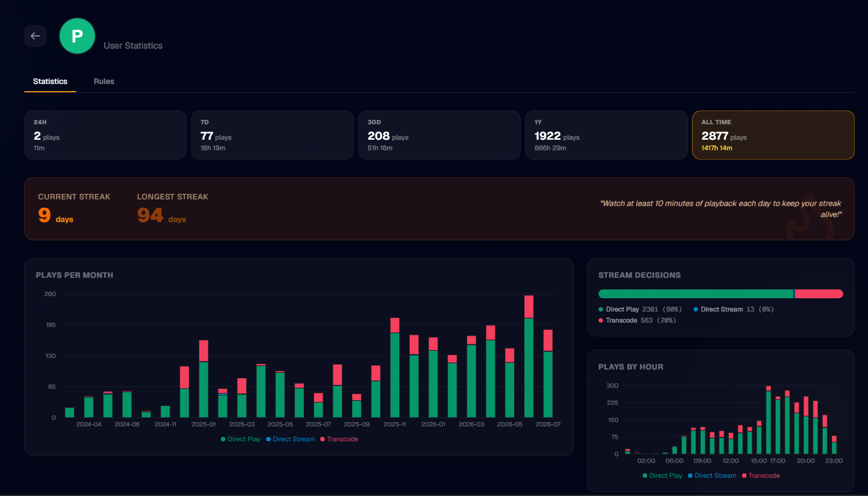Click the 'Direct Play 2301 (80%)' entry

[x=641, y=309]
